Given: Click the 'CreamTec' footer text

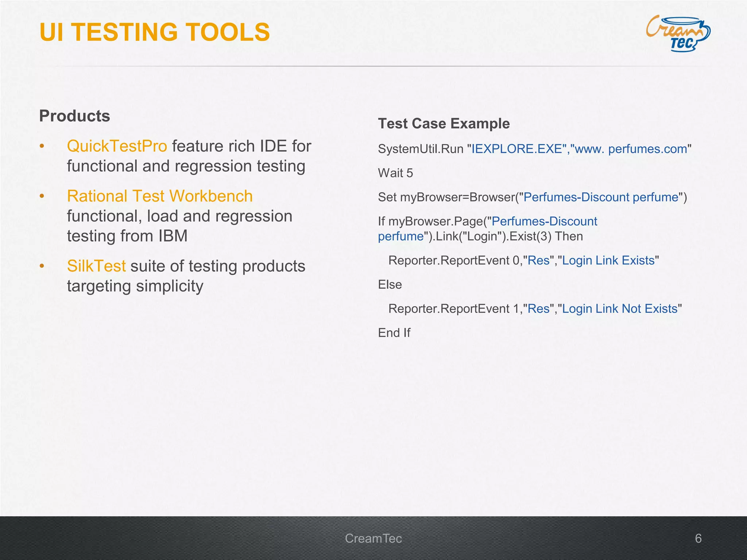Looking at the screenshot, I should [x=373, y=538].
